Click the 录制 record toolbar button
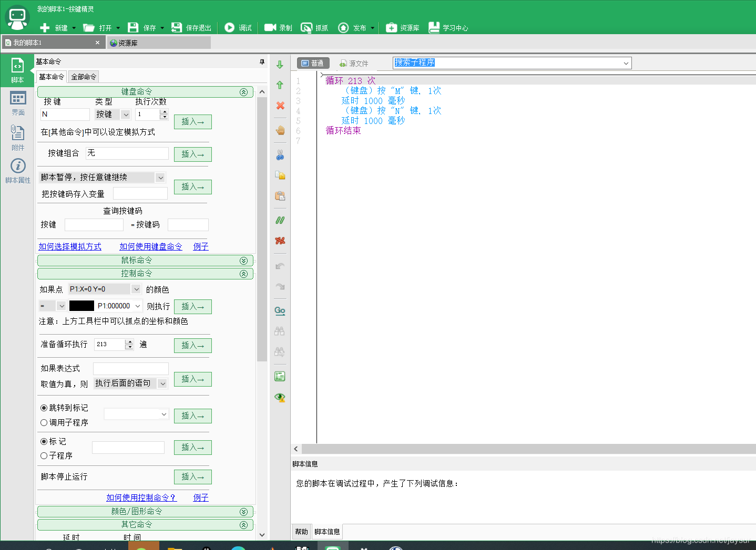 tap(278, 28)
